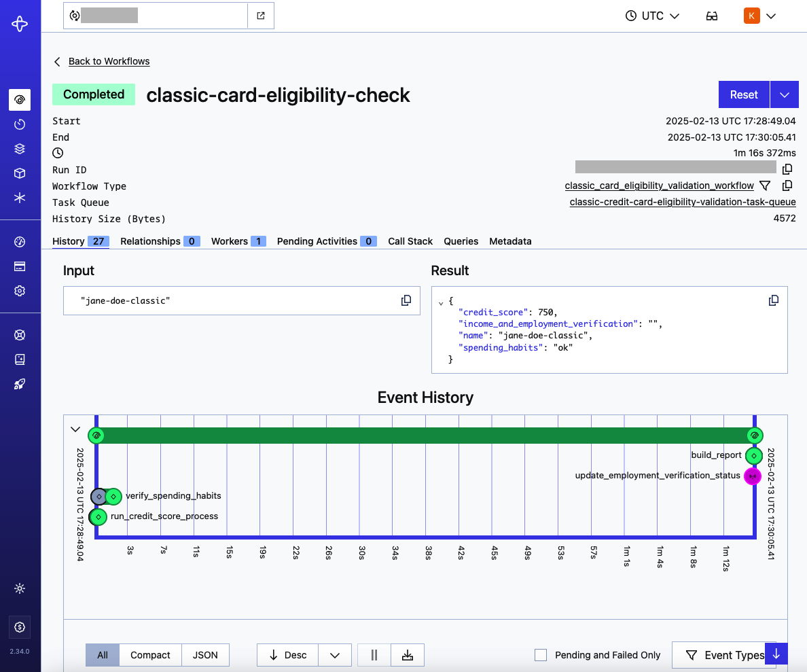Select the Workflows icon in the sidebar
807x672 pixels.
point(20,99)
